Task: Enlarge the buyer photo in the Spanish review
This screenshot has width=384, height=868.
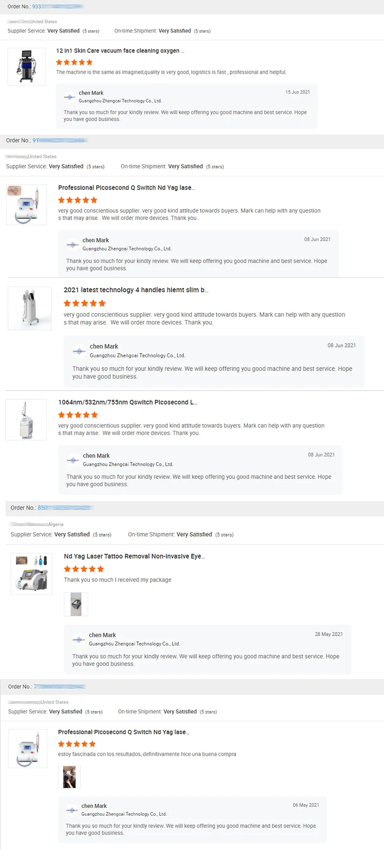Action: click(69, 777)
